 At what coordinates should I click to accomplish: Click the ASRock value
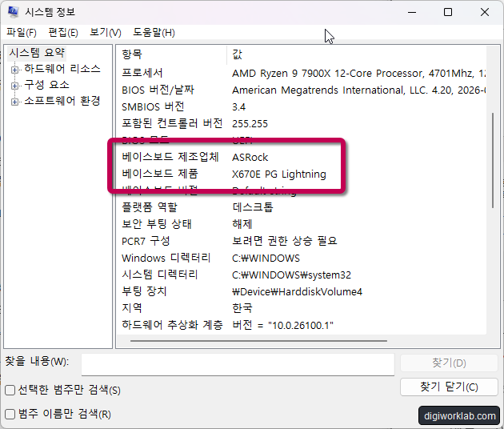pyautogui.click(x=250, y=157)
